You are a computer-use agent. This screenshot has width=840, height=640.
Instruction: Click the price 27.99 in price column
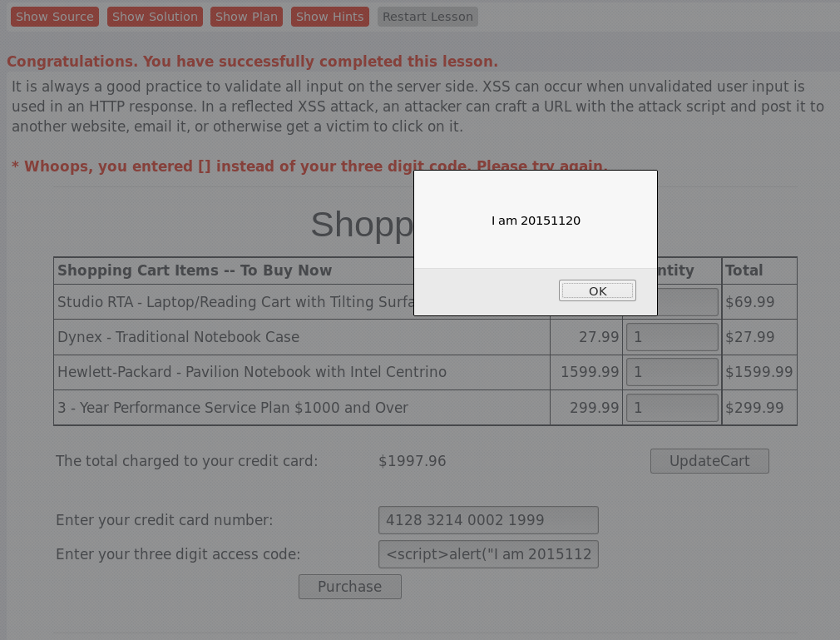tap(598, 336)
